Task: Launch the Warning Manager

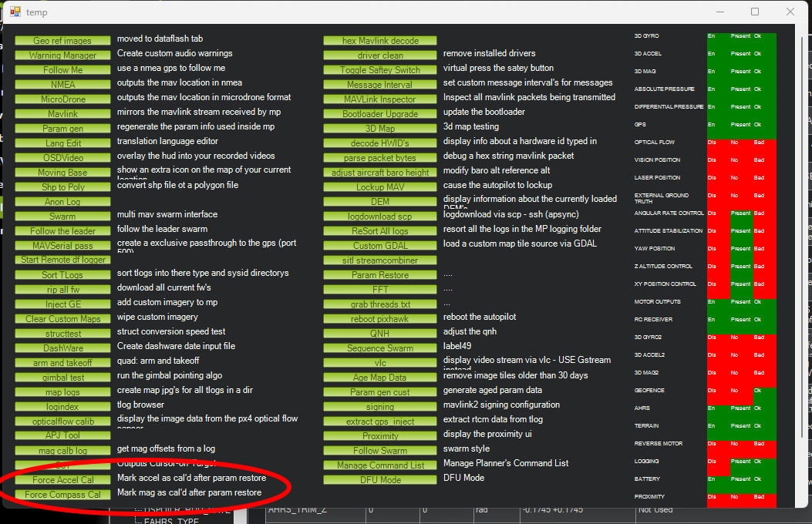Action: point(62,55)
